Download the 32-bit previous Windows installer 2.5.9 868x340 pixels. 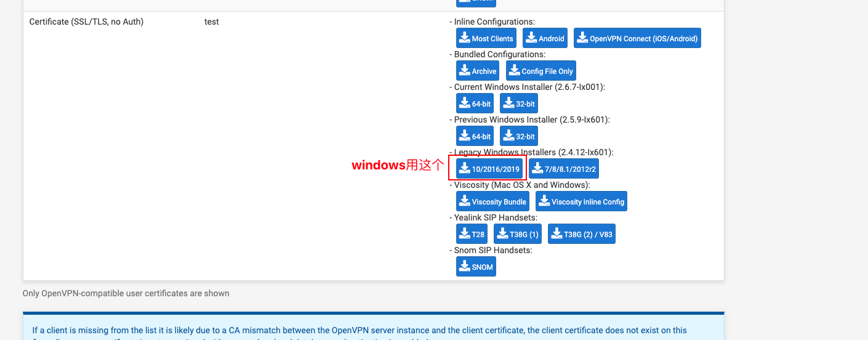click(x=519, y=136)
